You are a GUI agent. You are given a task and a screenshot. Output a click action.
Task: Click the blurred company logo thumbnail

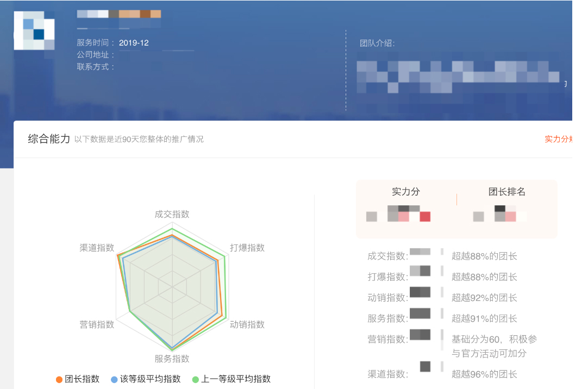tap(34, 32)
